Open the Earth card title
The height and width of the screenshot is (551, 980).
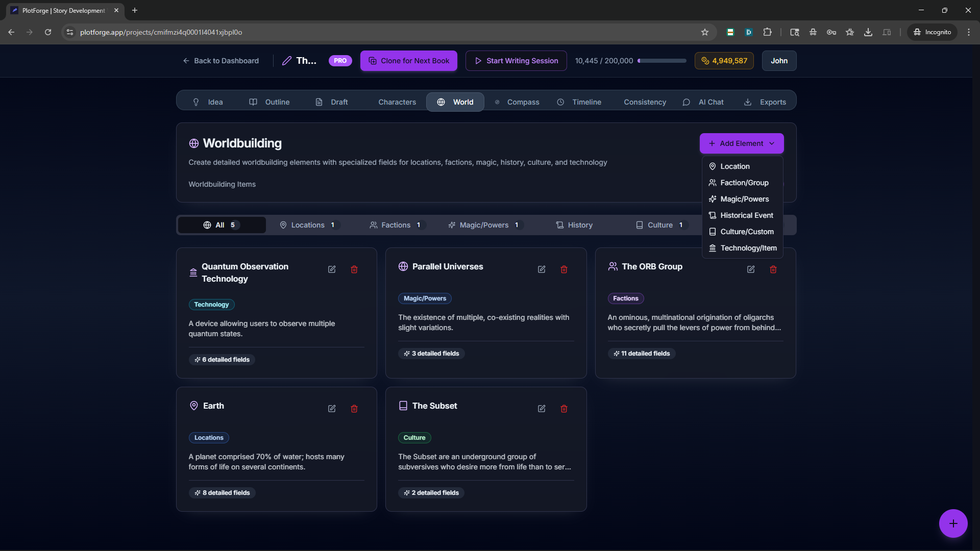[213, 406]
